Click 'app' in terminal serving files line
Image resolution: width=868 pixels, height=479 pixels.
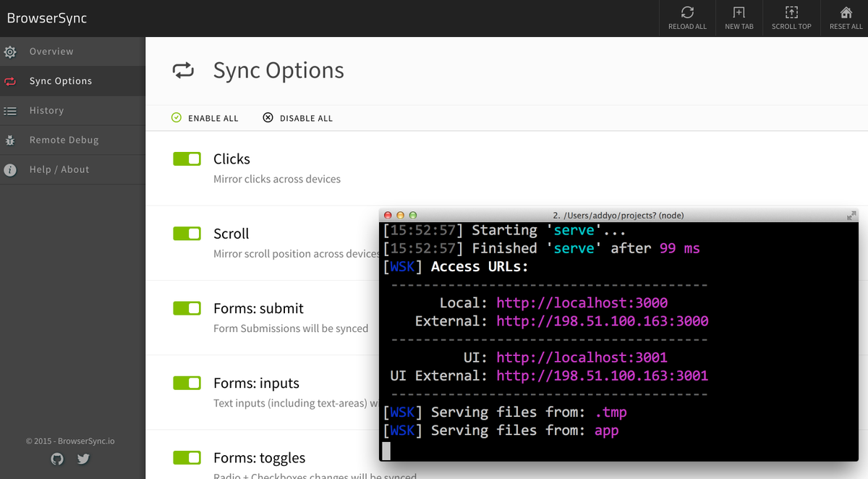click(606, 431)
